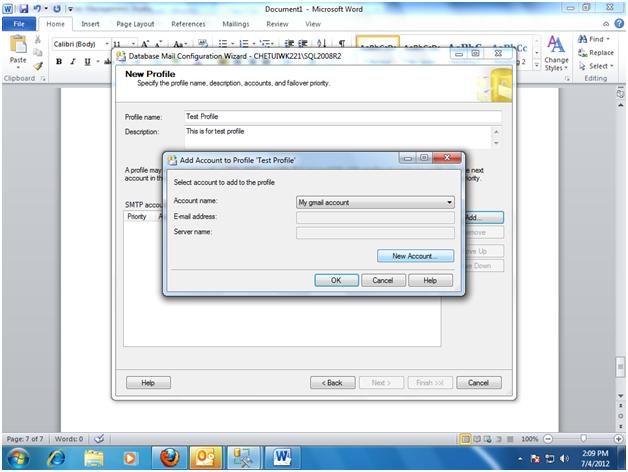Viewport: 628px width, 472px height.
Task: Expand the Find dropdown arrow
Action: 608,39
